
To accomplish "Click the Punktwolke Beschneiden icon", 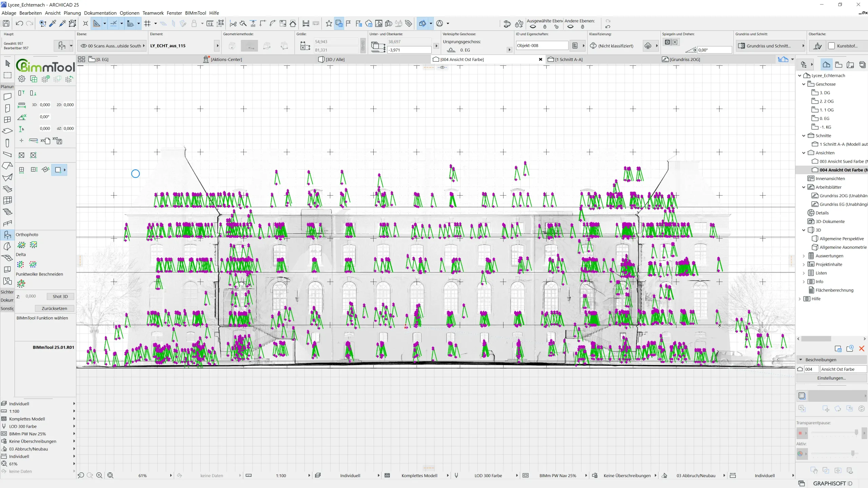I will tap(21, 284).
